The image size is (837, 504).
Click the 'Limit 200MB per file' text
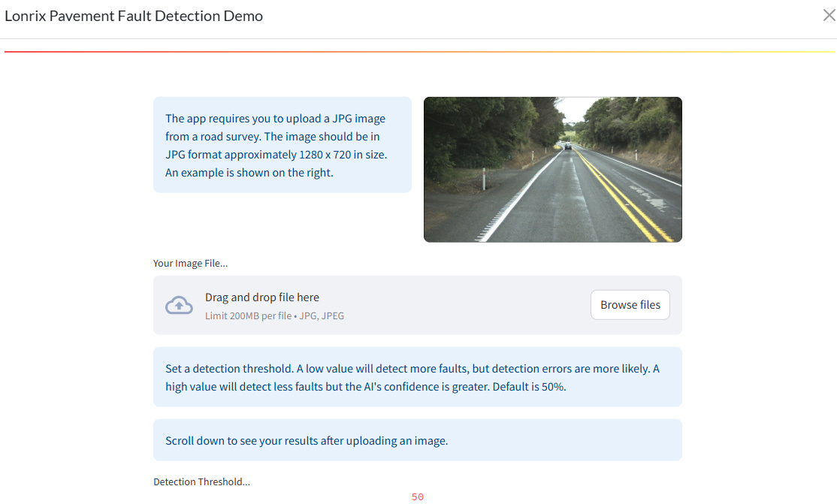(x=248, y=315)
